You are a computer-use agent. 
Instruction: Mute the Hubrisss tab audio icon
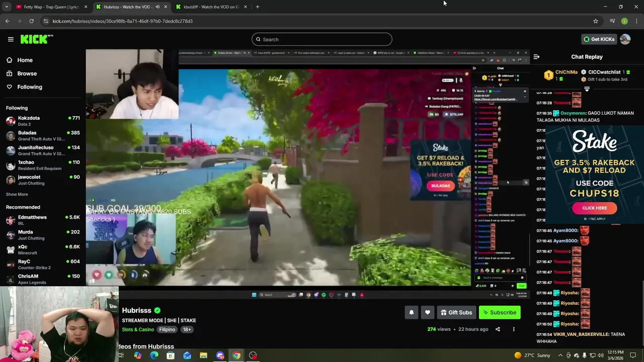157,7
